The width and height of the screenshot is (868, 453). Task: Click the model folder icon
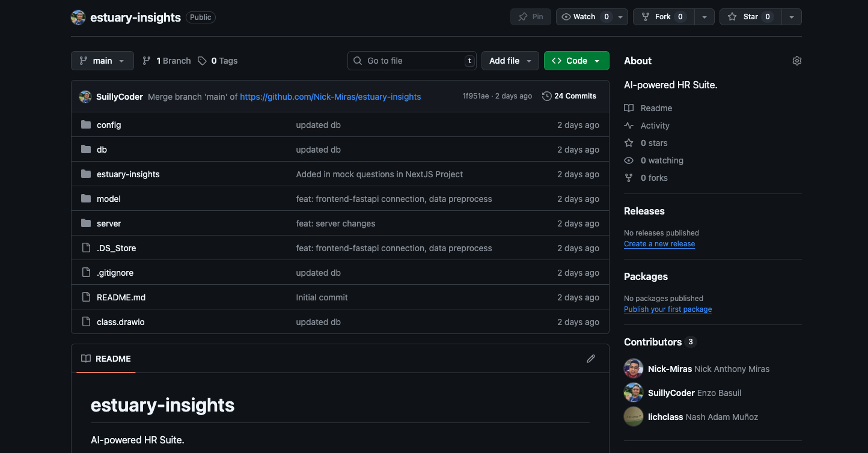(x=86, y=199)
